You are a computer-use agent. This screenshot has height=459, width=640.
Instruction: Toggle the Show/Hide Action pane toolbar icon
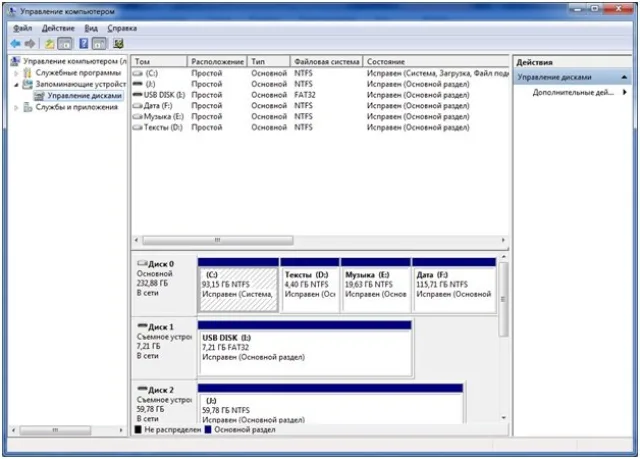click(99, 44)
